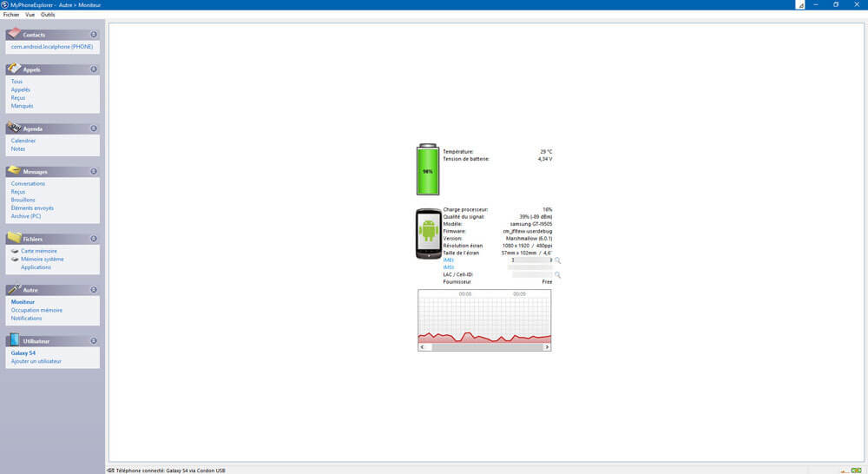Collapse the Autre section
The width and height of the screenshot is (868, 474).
(94, 290)
